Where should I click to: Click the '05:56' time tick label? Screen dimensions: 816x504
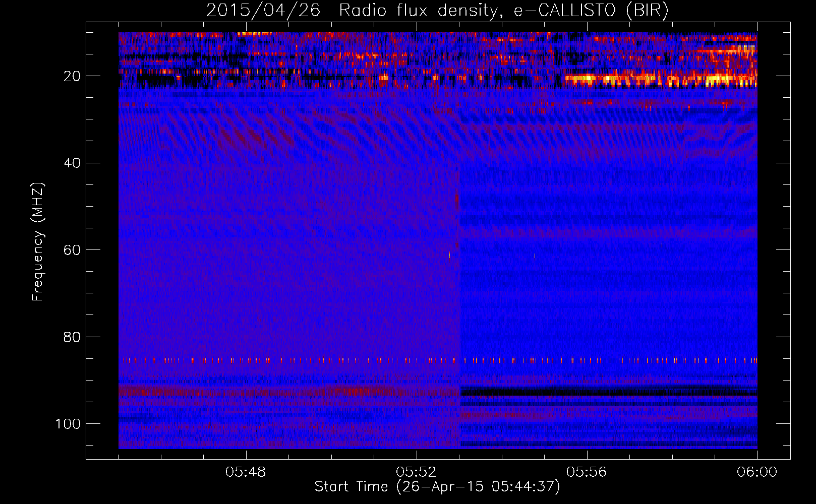(587, 472)
